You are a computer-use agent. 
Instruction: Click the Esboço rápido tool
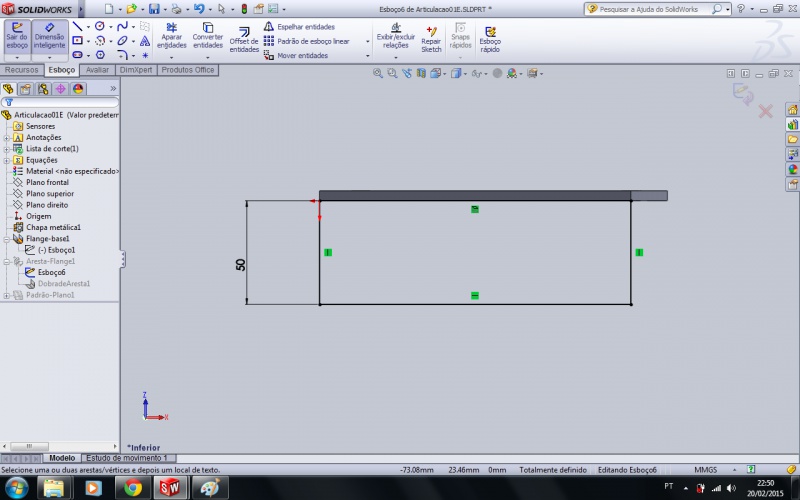(x=490, y=40)
